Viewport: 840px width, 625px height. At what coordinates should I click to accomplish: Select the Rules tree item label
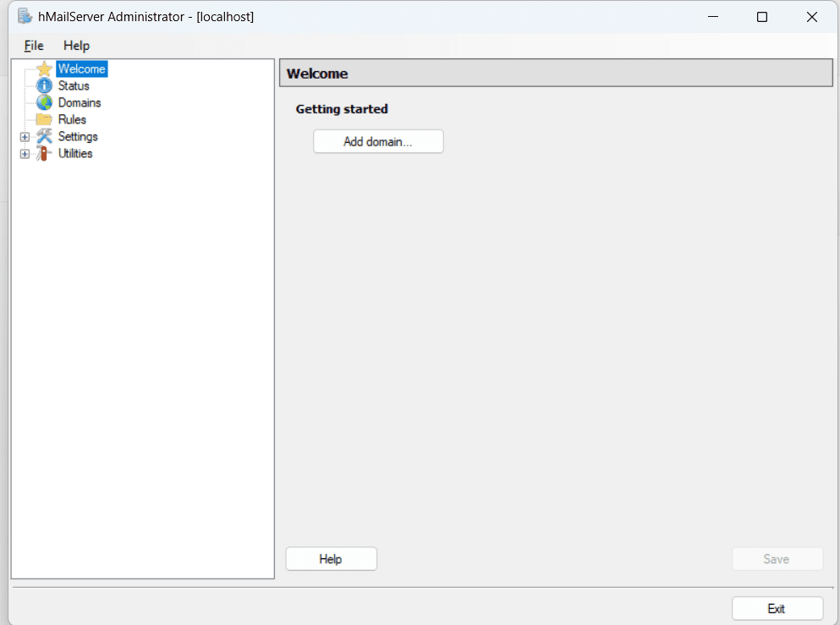(x=72, y=119)
